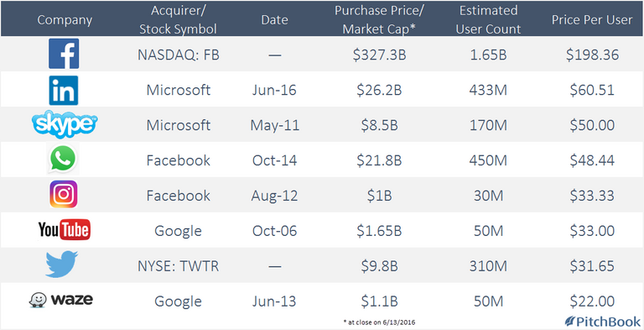Viewport: 644px width, 330px height.
Task: Click the LinkedIn logo icon
Action: click(64, 90)
